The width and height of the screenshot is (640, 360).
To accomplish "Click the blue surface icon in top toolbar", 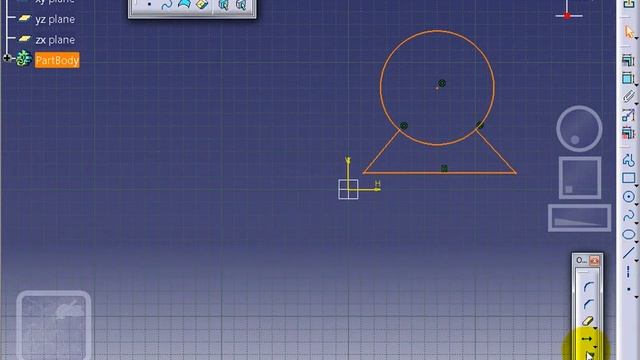I will click(x=184, y=4).
